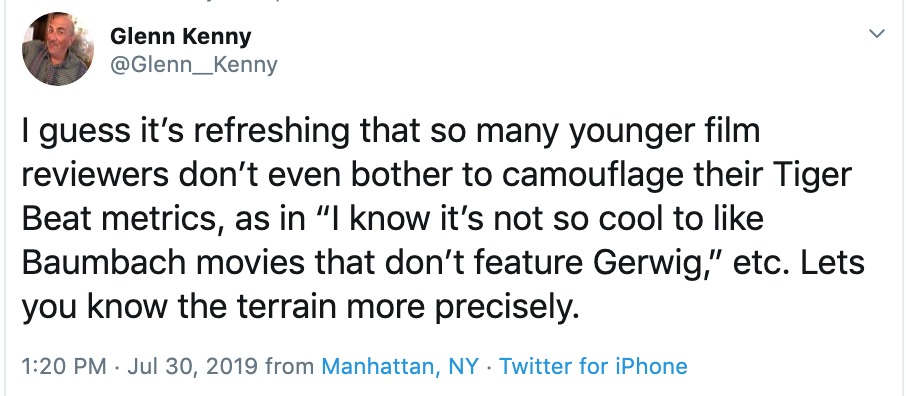
Task: Open Glenn Kenny's profile avatar photo
Action: pos(58,49)
